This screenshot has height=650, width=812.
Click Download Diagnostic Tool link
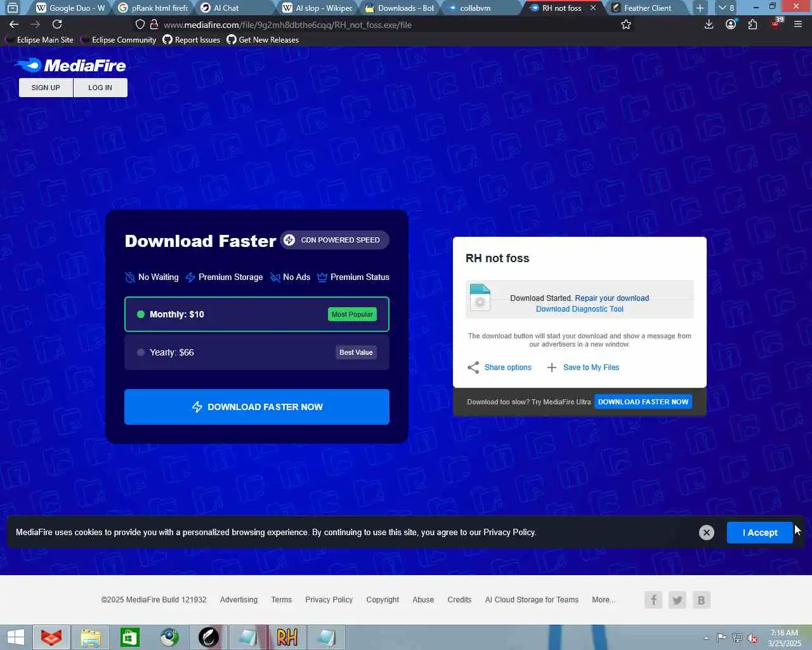pos(580,309)
